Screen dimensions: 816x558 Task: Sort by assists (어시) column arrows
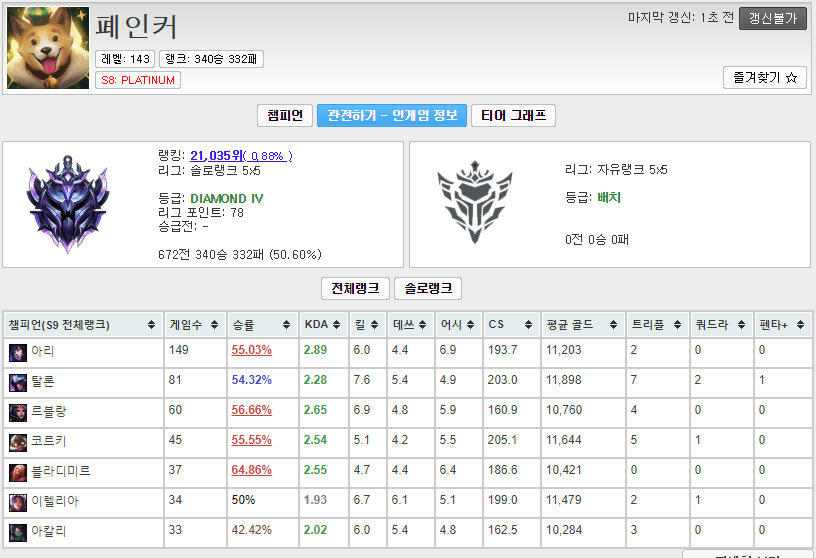(x=470, y=325)
